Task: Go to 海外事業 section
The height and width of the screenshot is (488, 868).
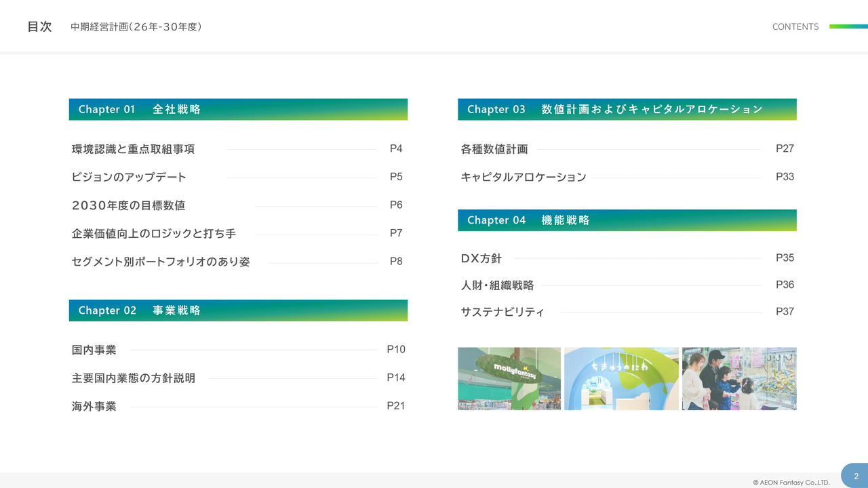Action: click(94, 407)
